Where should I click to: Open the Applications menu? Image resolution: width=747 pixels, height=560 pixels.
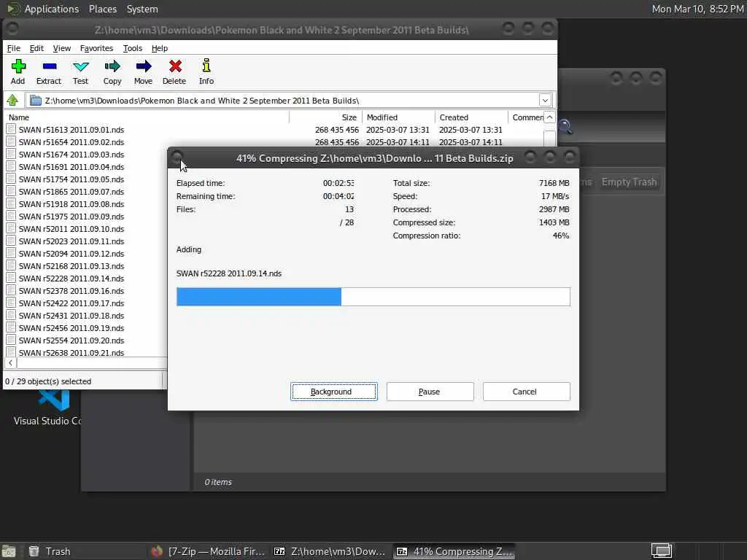click(x=52, y=9)
